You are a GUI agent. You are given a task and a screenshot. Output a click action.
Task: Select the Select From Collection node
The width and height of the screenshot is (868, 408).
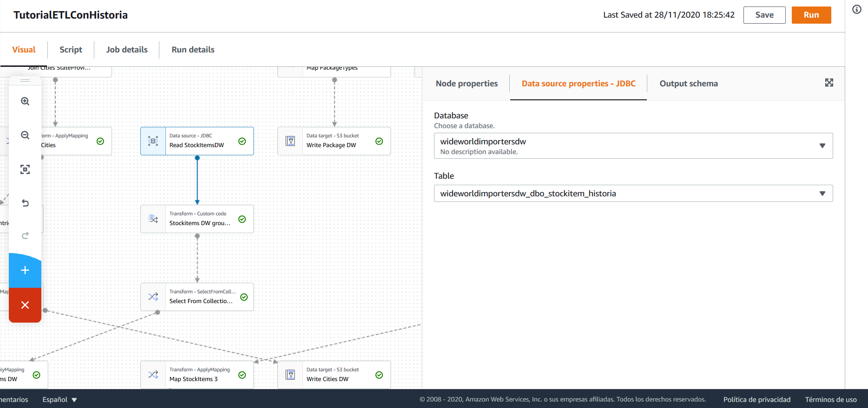tap(197, 297)
